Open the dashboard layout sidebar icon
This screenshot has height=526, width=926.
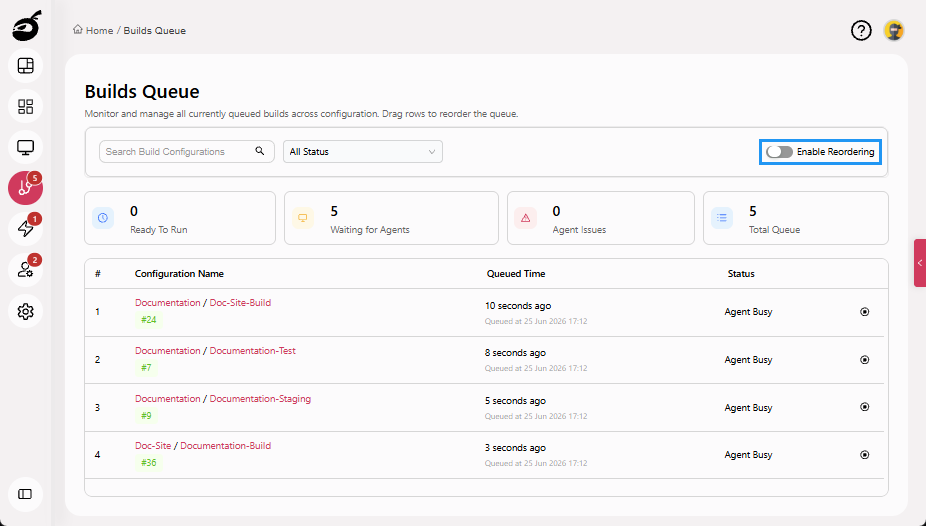[25, 66]
